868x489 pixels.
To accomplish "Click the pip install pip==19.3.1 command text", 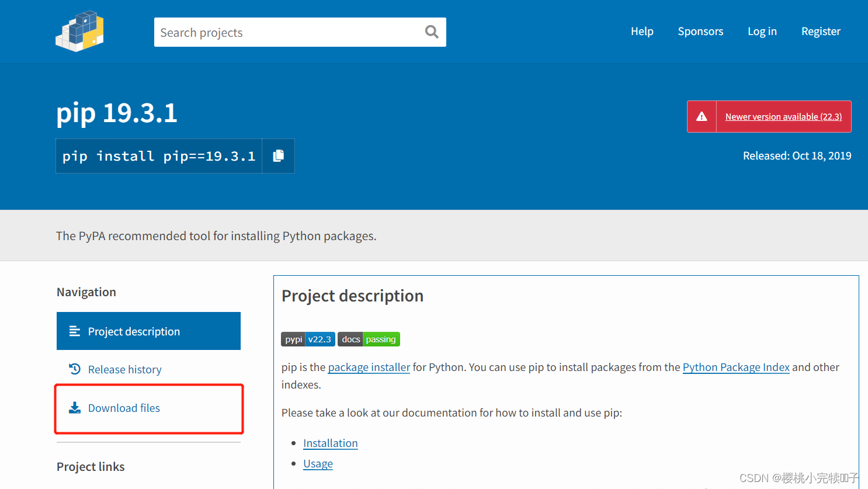I will click(159, 157).
